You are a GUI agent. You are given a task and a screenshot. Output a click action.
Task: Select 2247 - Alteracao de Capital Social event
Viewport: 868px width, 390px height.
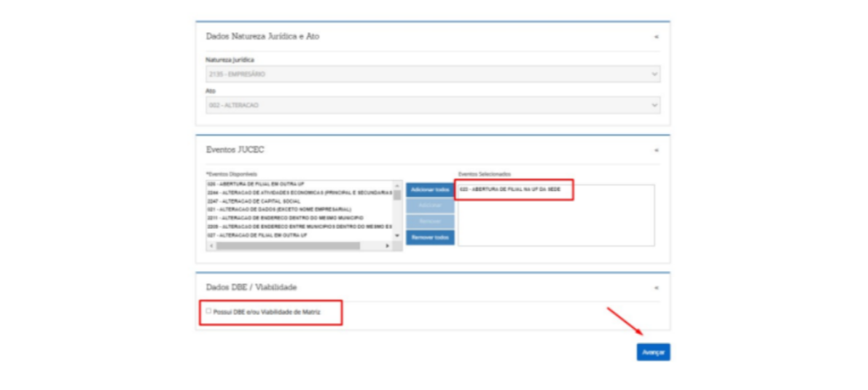[x=255, y=201]
